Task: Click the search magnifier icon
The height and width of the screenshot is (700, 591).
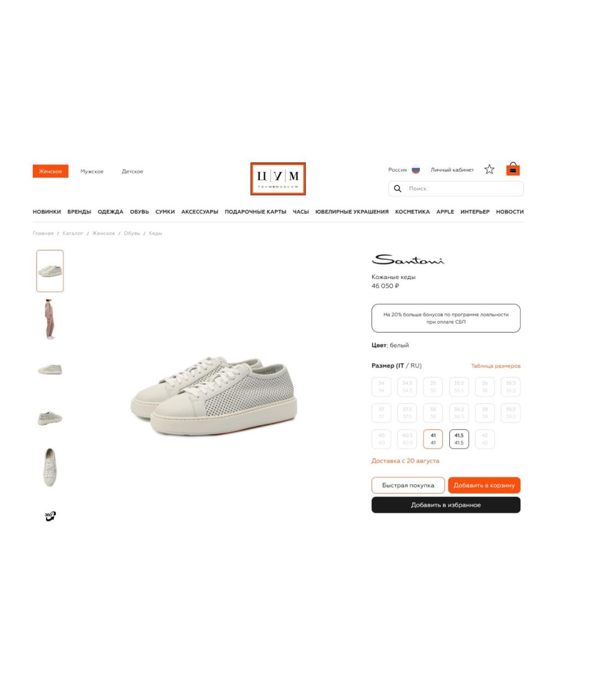Action: coord(398,189)
